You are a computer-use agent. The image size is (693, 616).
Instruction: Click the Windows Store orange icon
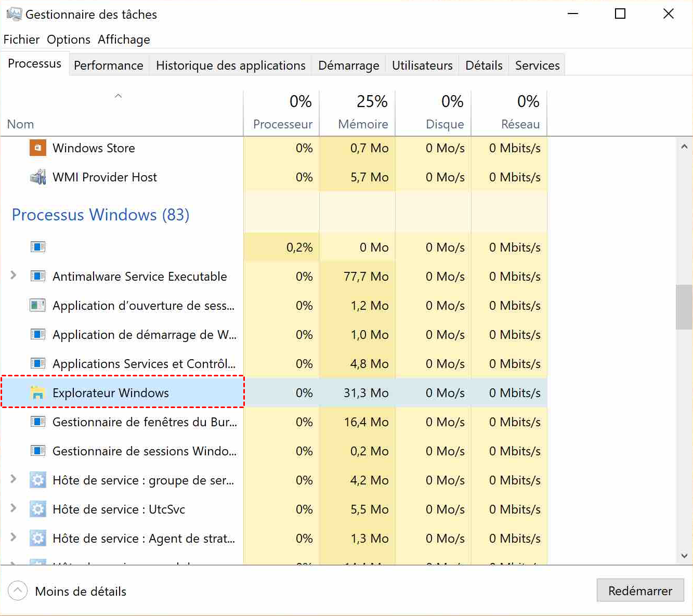tap(38, 148)
